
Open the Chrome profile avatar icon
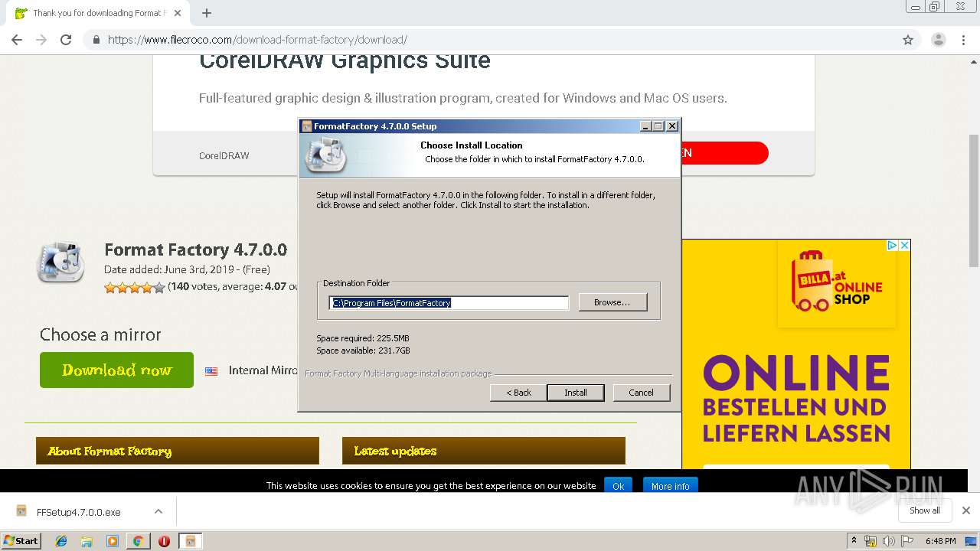pos(938,40)
